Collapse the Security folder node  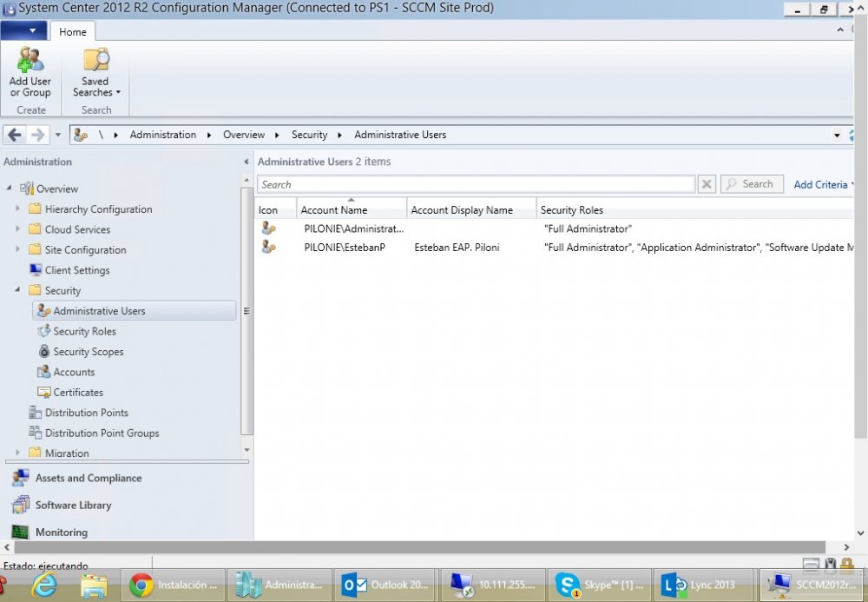17,290
